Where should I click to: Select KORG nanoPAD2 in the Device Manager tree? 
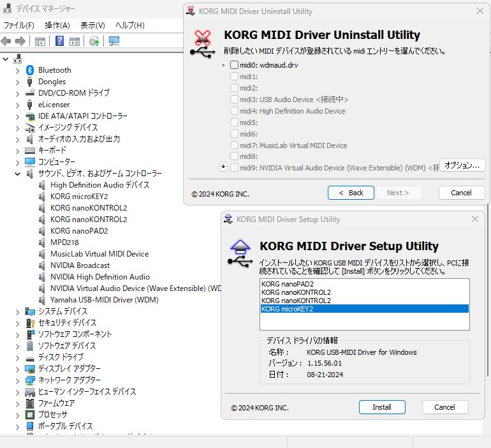79,231
